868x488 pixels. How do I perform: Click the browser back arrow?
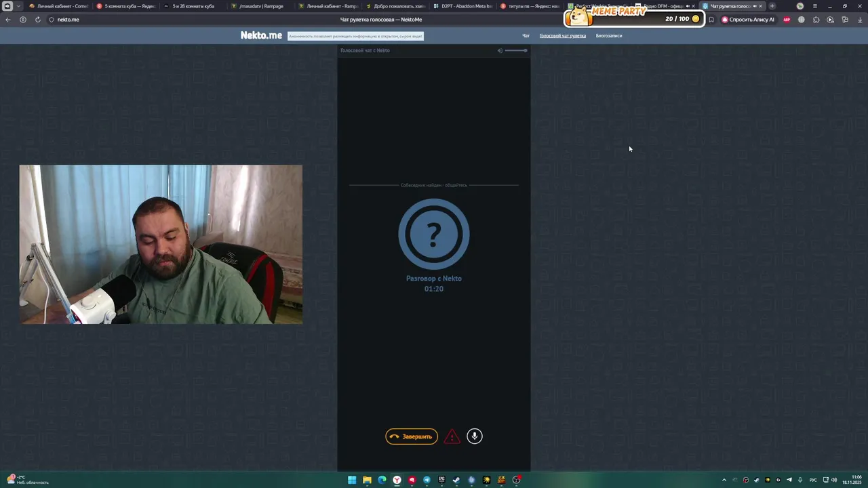pyautogui.click(x=8, y=20)
